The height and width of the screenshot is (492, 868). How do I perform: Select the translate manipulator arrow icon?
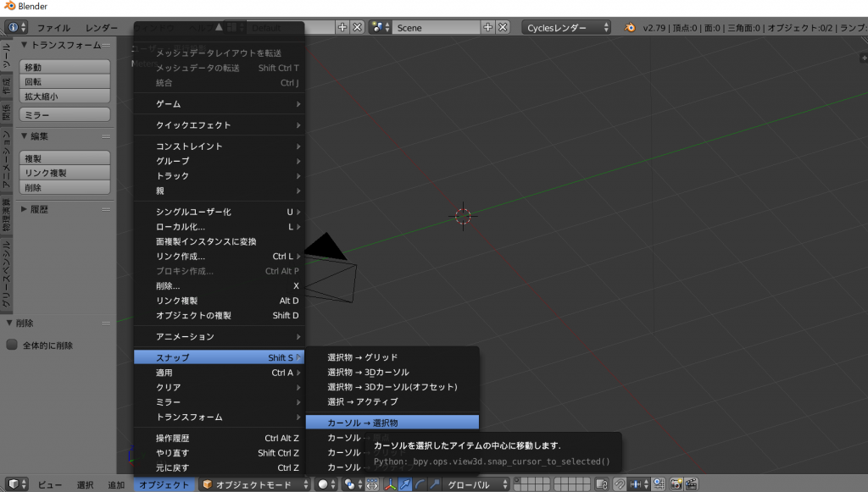[405, 484]
